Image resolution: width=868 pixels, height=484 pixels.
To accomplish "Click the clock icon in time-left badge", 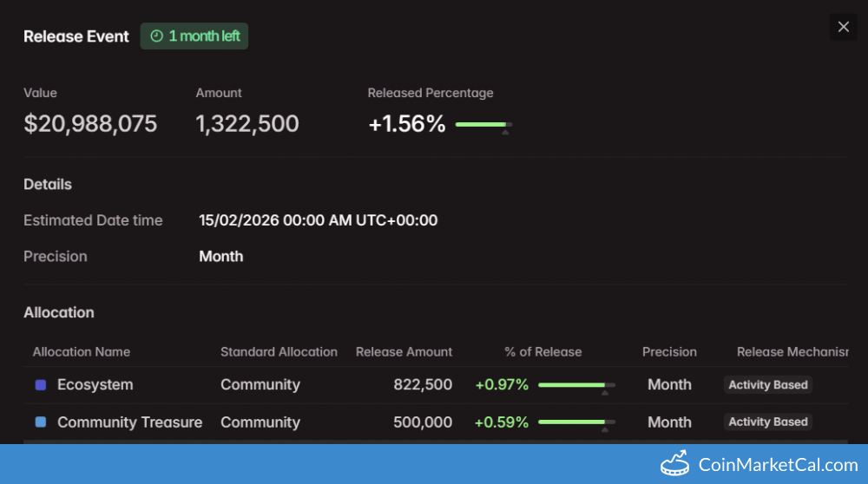I will pyautogui.click(x=156, y=36).
